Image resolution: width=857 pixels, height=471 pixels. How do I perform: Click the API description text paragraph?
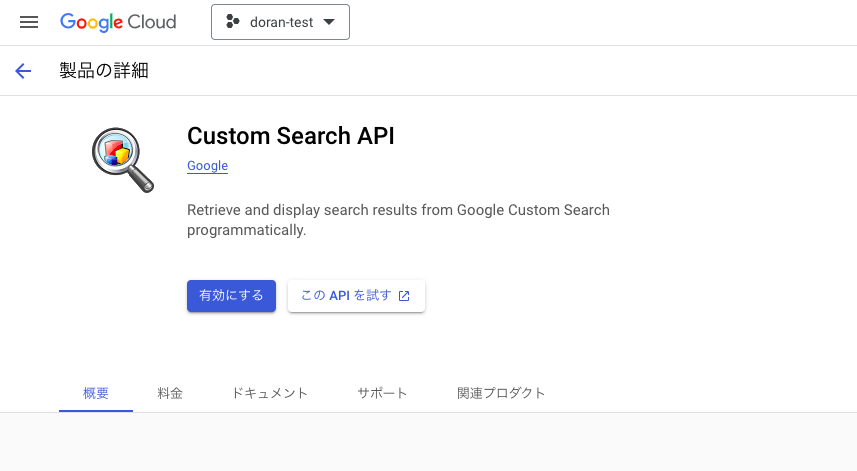[398, 220]
